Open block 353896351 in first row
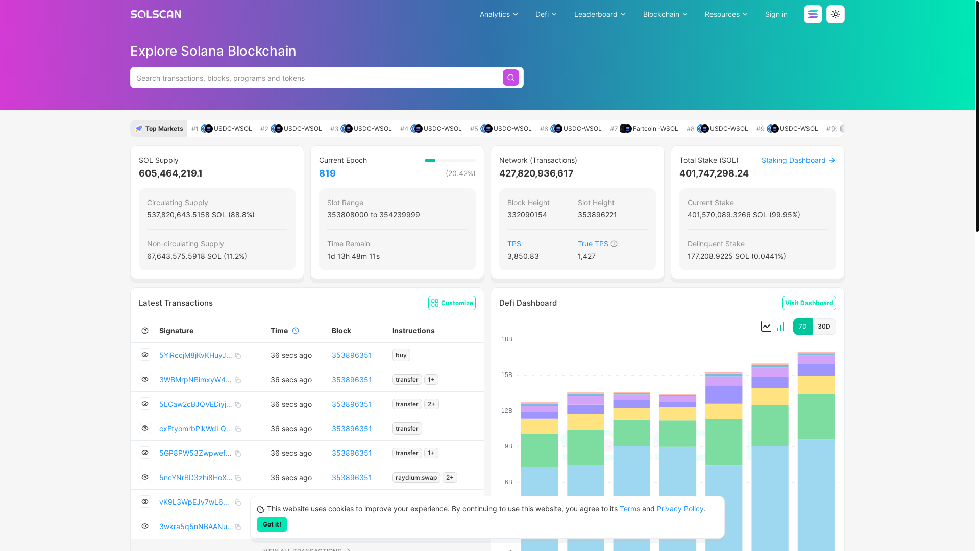 [352, 355]
